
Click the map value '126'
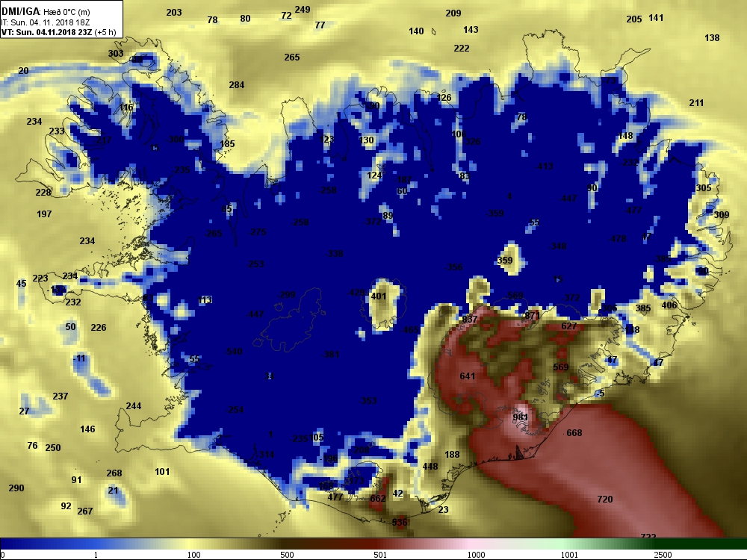444,98
